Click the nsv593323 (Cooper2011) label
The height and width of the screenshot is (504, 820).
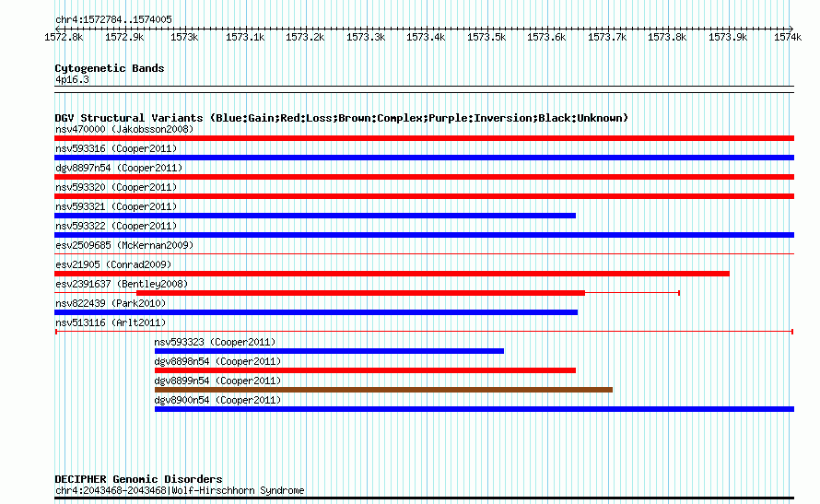215,342
